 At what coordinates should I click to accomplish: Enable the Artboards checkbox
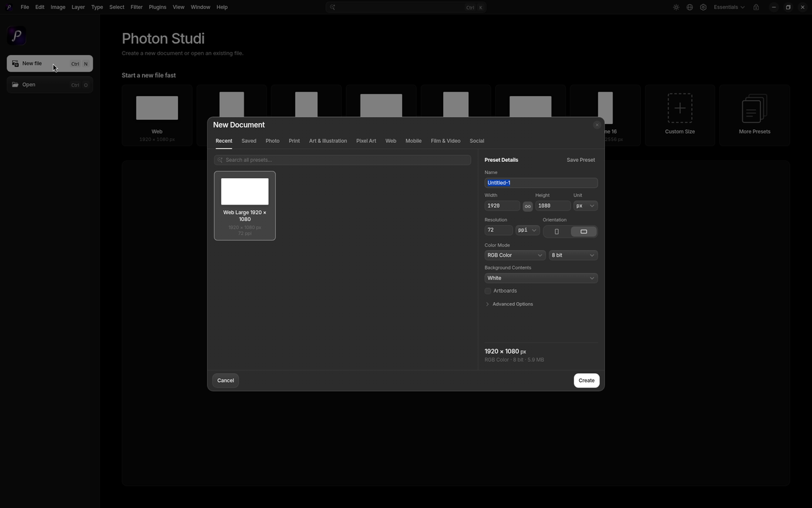point(488,291)
